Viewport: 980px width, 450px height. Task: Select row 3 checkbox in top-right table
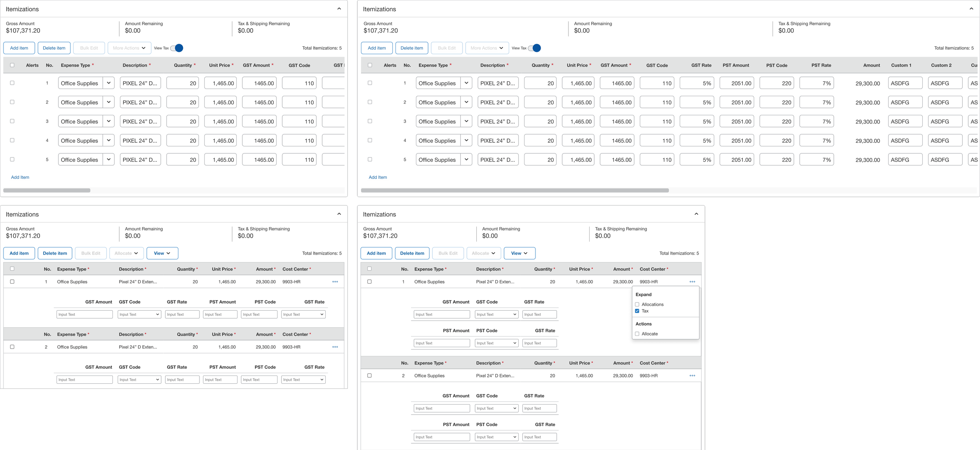(370, 121)
